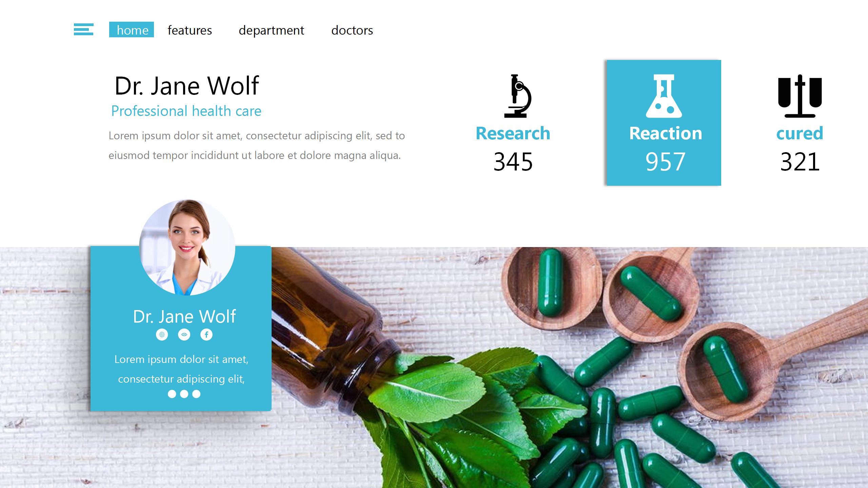Open the features menu item
Screen dimensions: 868x488
click(190, 30)
